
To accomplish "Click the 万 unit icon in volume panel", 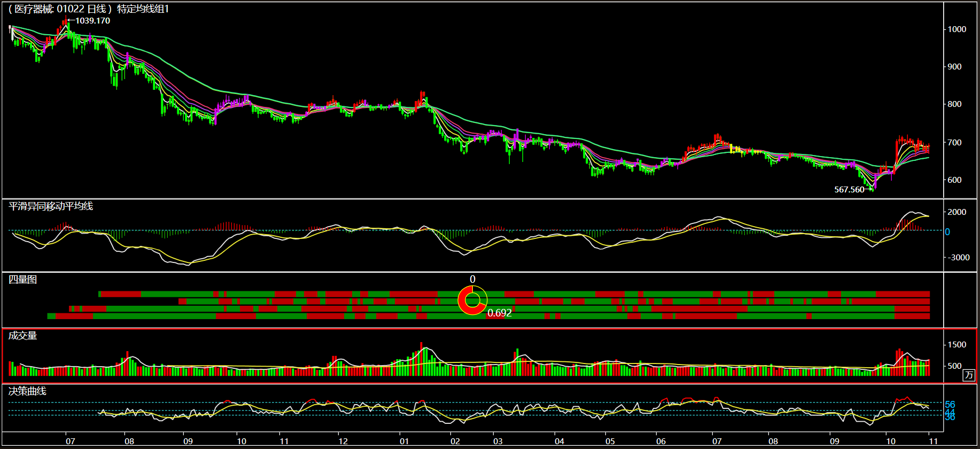I will pyautogui.click(x=969, y=375).
